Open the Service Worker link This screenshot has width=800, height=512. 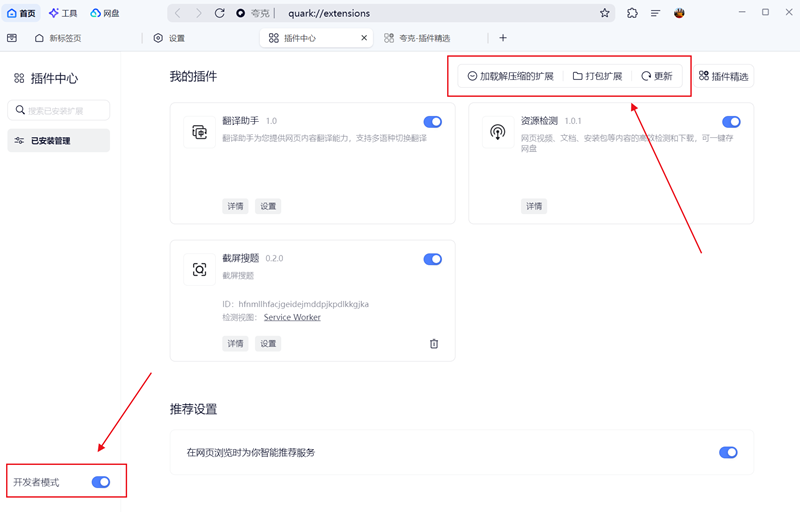(x=292, y=317)
